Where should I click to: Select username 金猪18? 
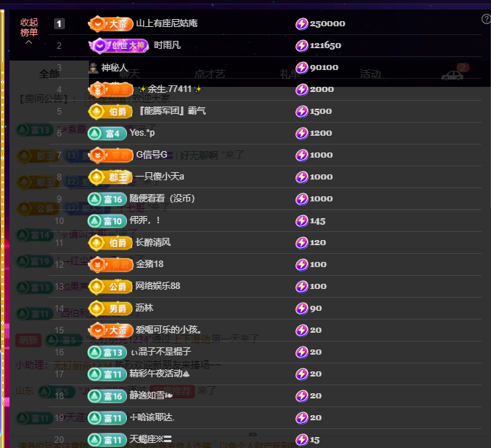(150, 264)
